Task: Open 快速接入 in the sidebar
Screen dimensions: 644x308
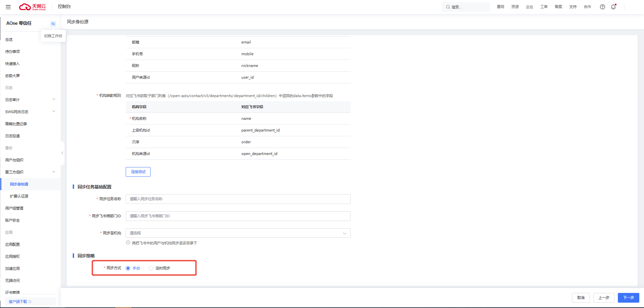Action: point(12,64)
